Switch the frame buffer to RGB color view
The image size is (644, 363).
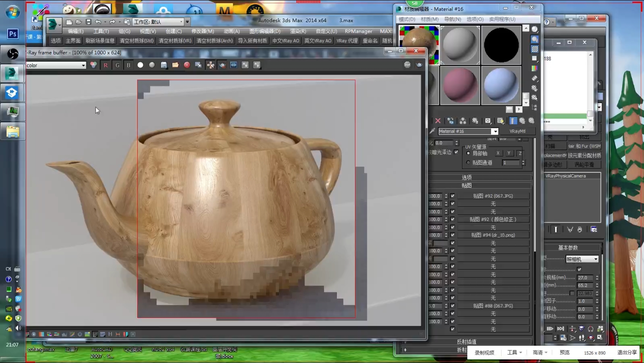click(94, 65)
